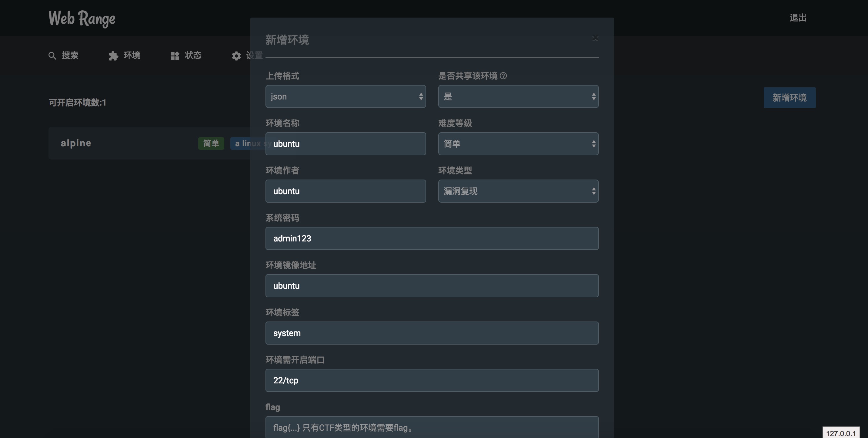Viewport: 868px width, 438px height.
Task: Click the environment image address field
Action: (432, 286)
